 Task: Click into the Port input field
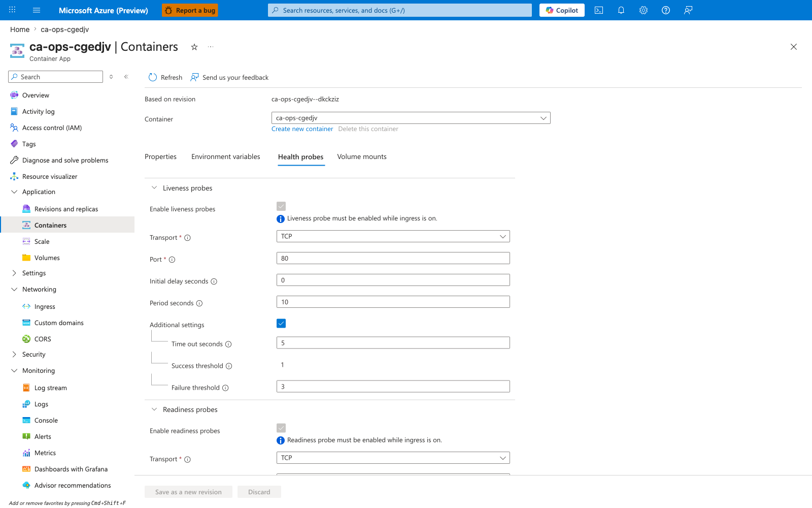pos(393,258)
